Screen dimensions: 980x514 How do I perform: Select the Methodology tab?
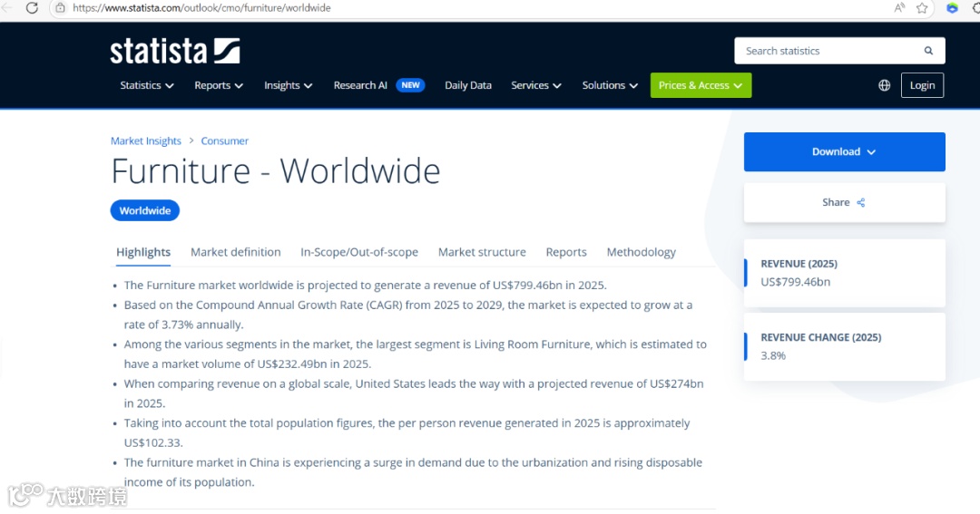(642, 252)
